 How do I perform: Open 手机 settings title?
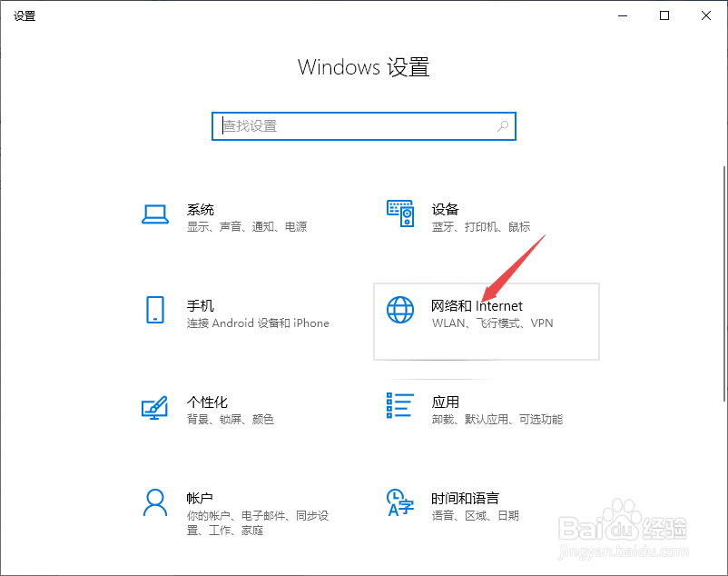[x=200, y=305]
